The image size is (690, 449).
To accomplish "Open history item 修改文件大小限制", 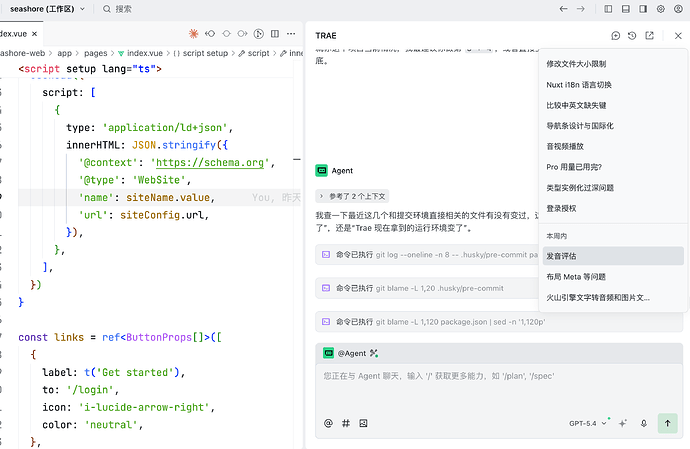I will point(613,64).
